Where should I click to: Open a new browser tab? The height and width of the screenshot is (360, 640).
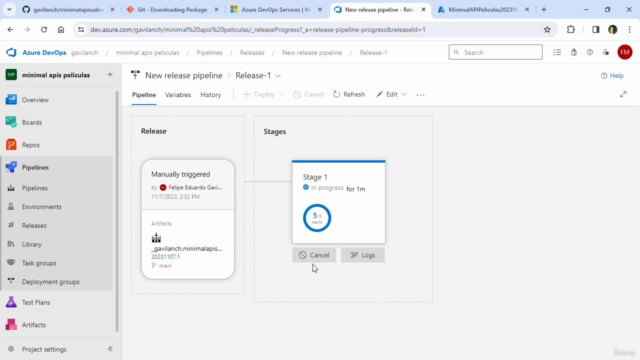point(544,9)
